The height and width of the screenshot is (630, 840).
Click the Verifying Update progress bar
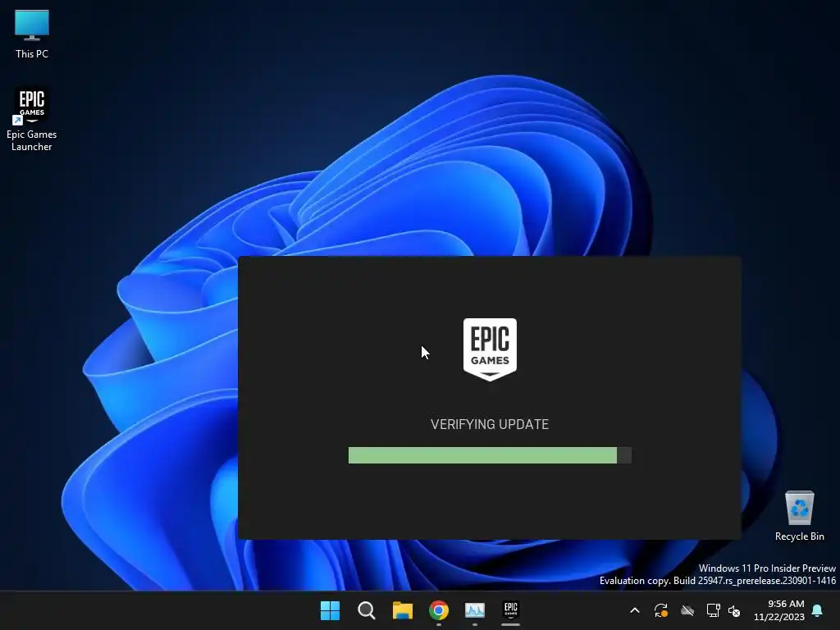click(x=490, y=455)
